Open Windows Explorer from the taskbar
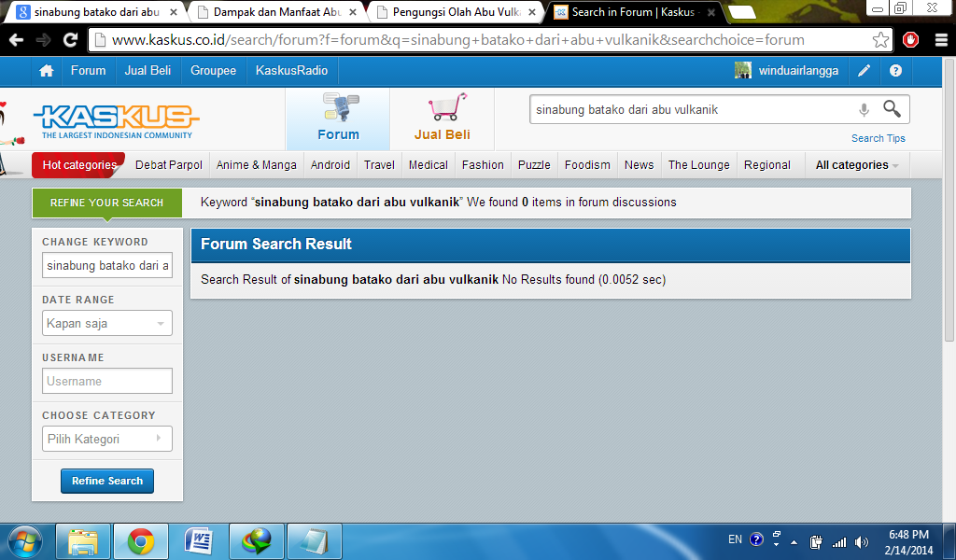 click(x=83, y=541)
